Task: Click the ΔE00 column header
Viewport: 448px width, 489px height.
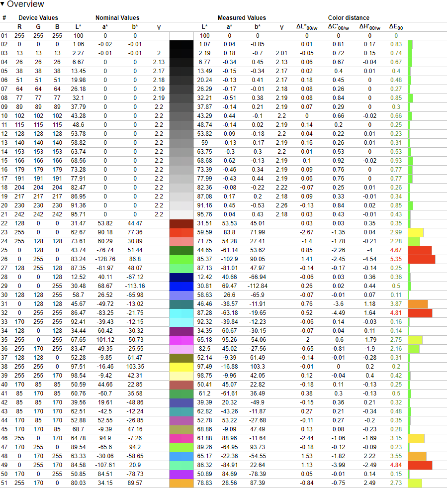Action: [396, 27]
